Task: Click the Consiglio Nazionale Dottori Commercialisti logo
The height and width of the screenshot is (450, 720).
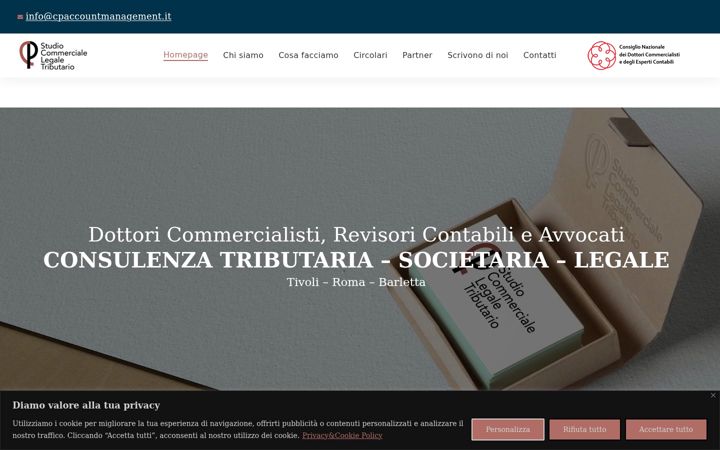Action: tap(634, 55)
